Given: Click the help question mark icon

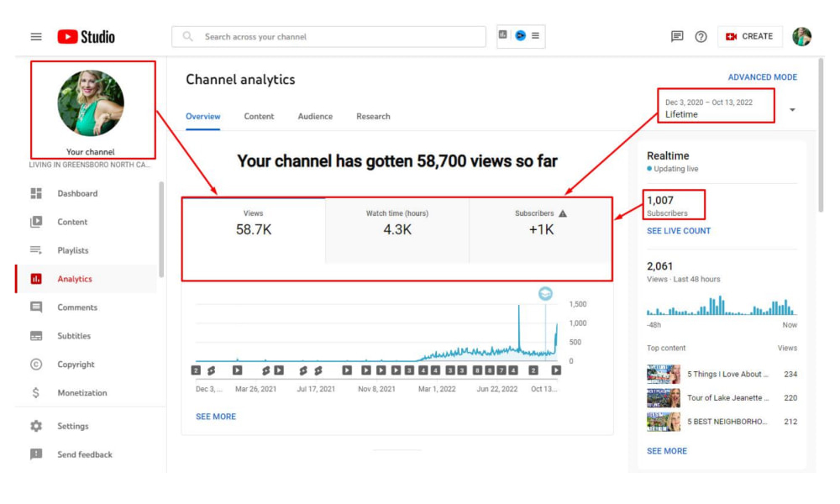Looking at the screenshot, I should click(x=701, y=37).
